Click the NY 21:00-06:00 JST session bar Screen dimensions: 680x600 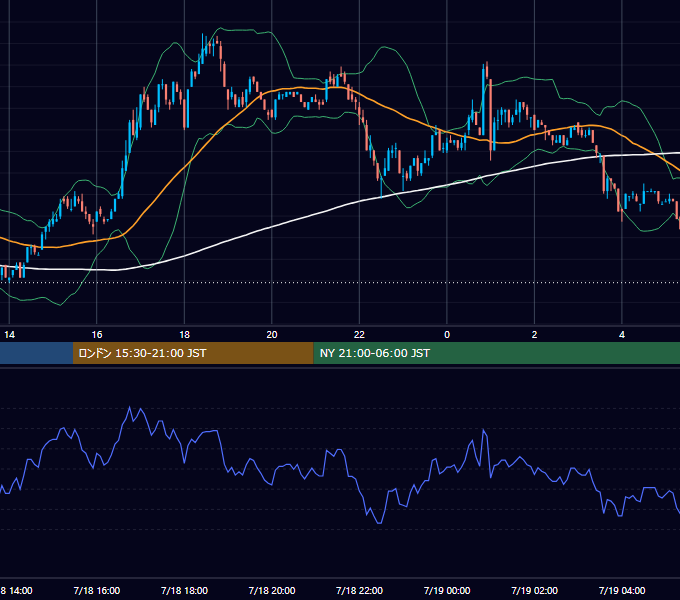[497, 353]
